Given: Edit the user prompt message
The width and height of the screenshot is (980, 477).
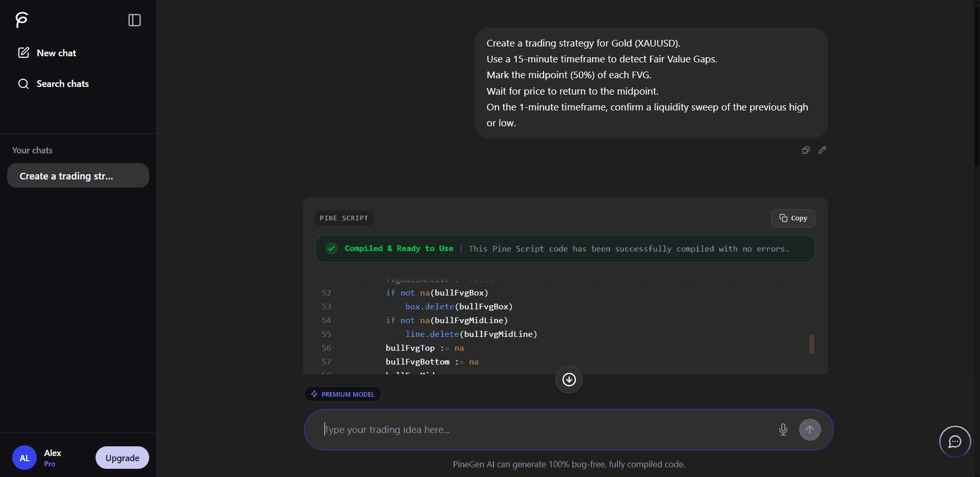Looking at the screenshot, I should pos(822,150).
